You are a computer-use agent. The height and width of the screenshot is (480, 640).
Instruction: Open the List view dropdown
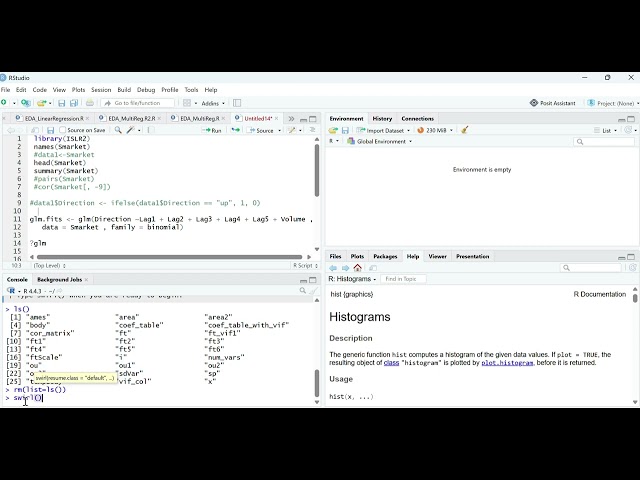[605, 131]
